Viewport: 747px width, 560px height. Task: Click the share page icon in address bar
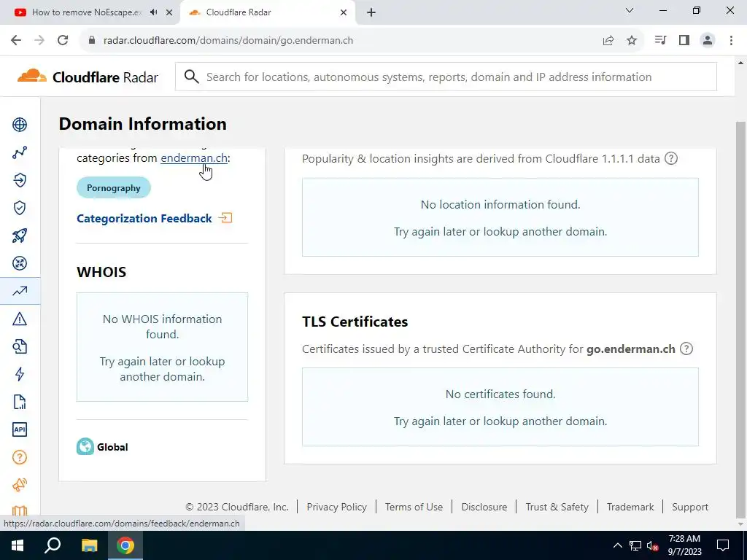pyautogui.click(x=608, y=41)
